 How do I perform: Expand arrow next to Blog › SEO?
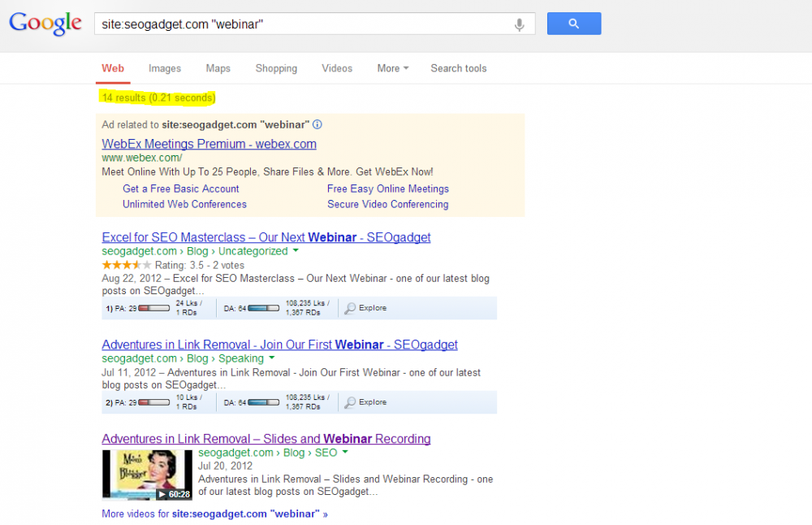(345, 453)
